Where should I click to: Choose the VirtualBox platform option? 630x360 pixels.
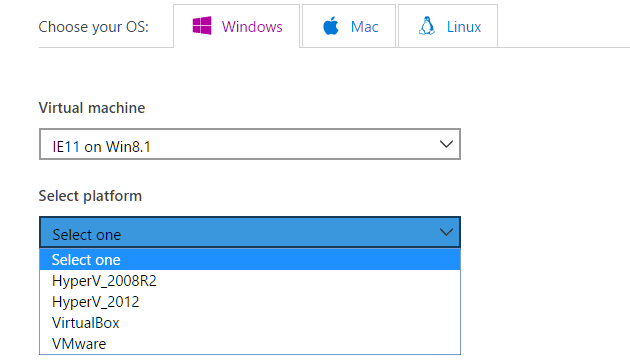pyautogui.click(x=250, y=323)
